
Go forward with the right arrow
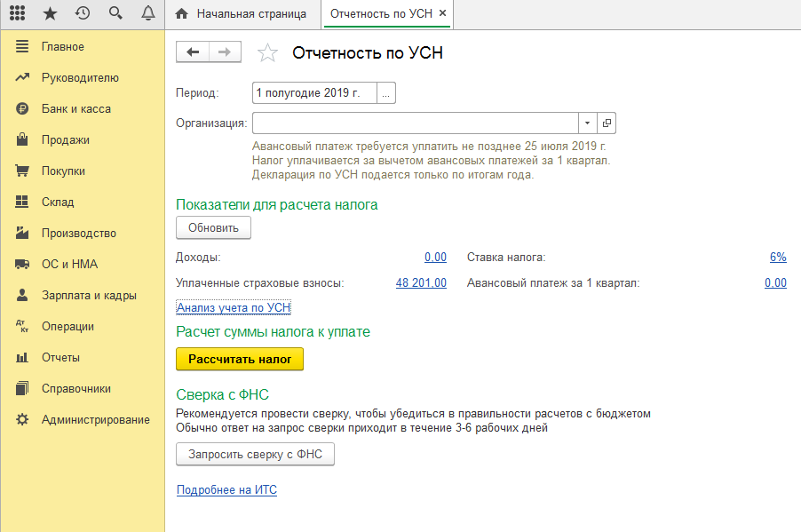coord(225,52)
